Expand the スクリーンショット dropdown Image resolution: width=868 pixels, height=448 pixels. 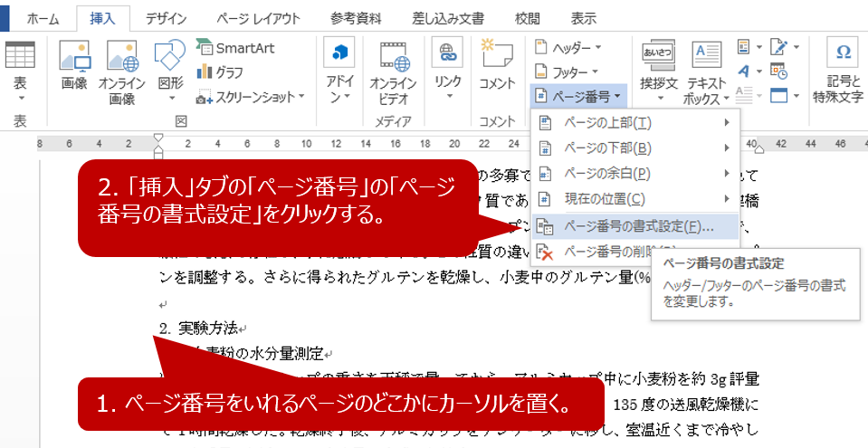[251, 96]
